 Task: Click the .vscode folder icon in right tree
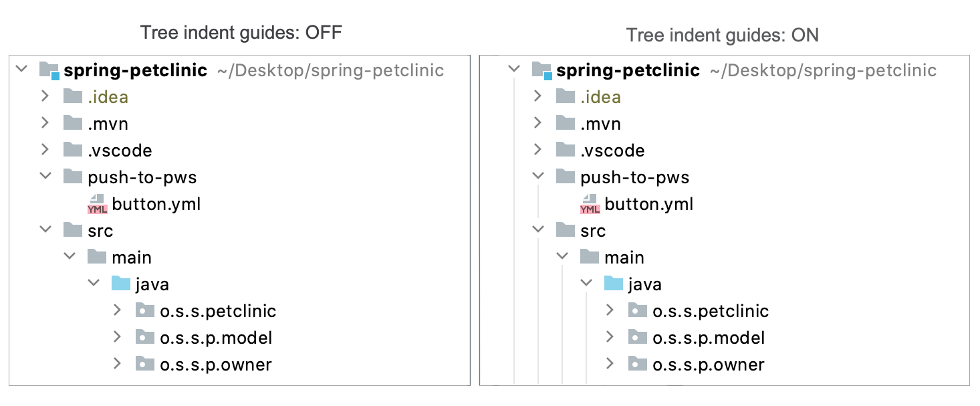coord(566,150)
